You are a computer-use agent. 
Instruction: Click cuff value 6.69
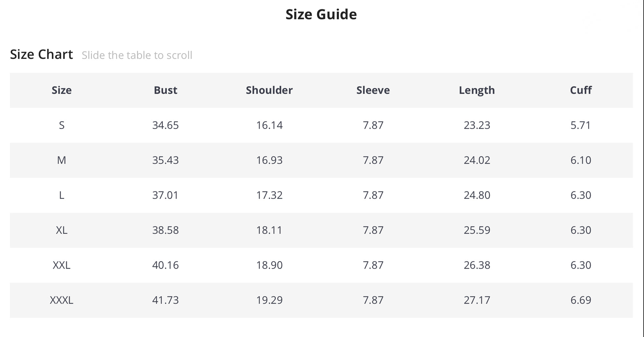(580, 300)
